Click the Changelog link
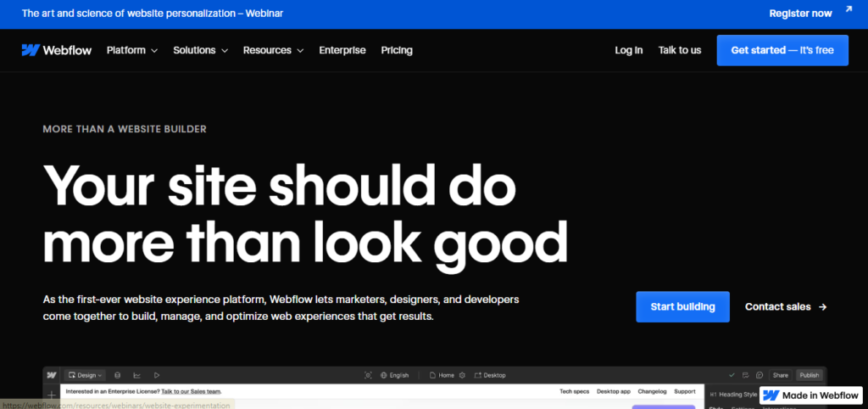868x409 pixels. 652,391
